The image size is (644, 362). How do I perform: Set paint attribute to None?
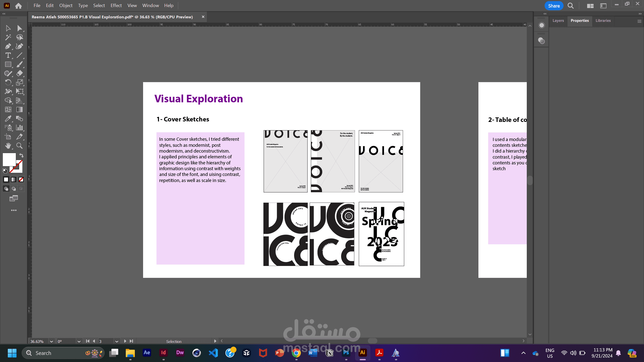[x=21, y=179]
